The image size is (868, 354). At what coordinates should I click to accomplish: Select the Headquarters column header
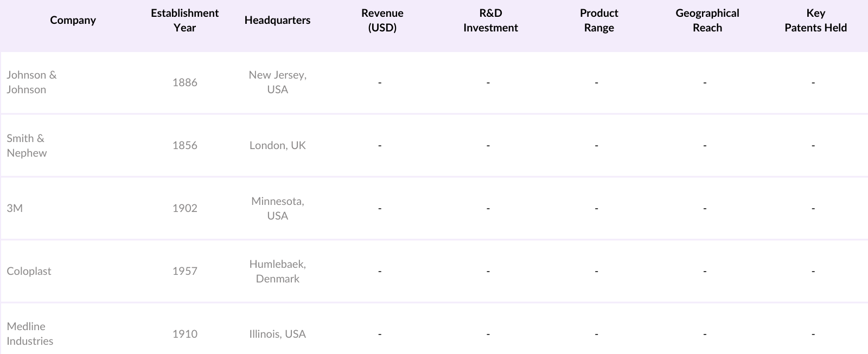277,21
